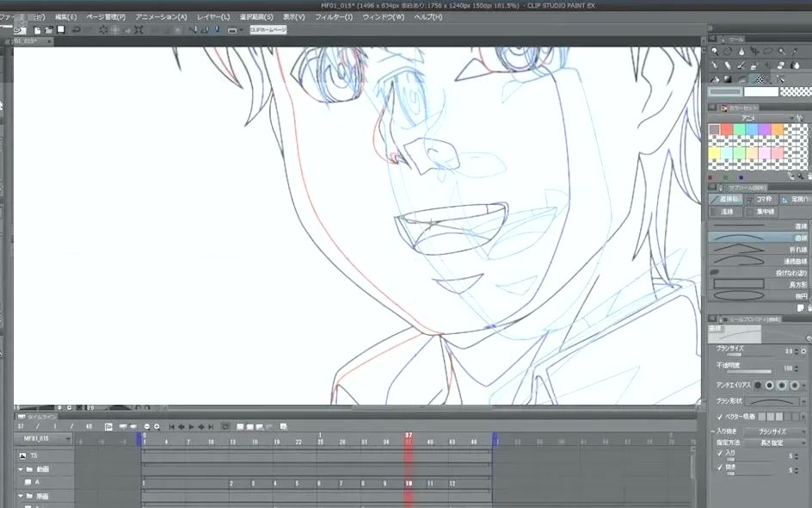812x508 pixels.
Task: Step to next frame in timeline
Action: click(x=201, y=426)
